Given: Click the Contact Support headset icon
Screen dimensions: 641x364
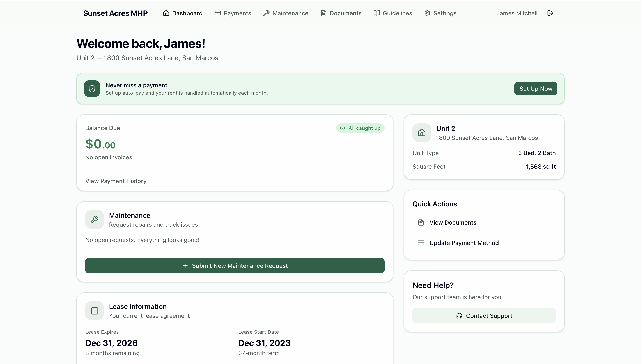Looking at the screenshot, I should [459, 316].
